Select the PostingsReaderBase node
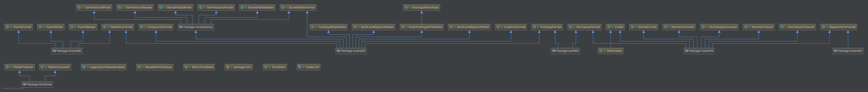 [x=329, y=27]
